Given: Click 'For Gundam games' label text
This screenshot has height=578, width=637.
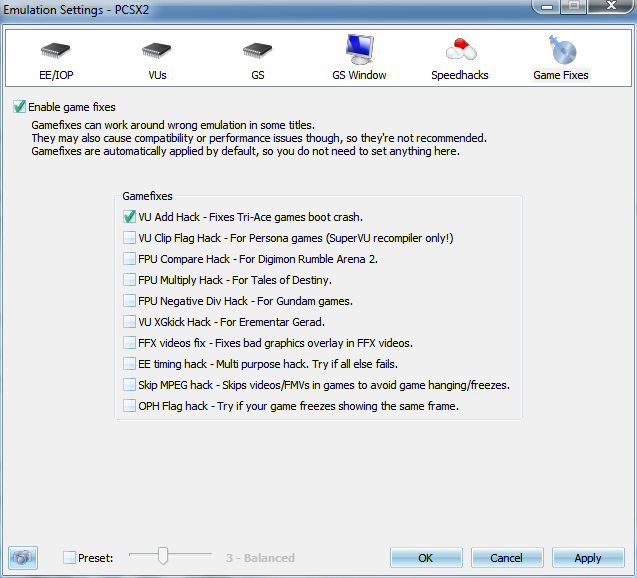Looking at the screenshot, I should click(x=305, y=301).
